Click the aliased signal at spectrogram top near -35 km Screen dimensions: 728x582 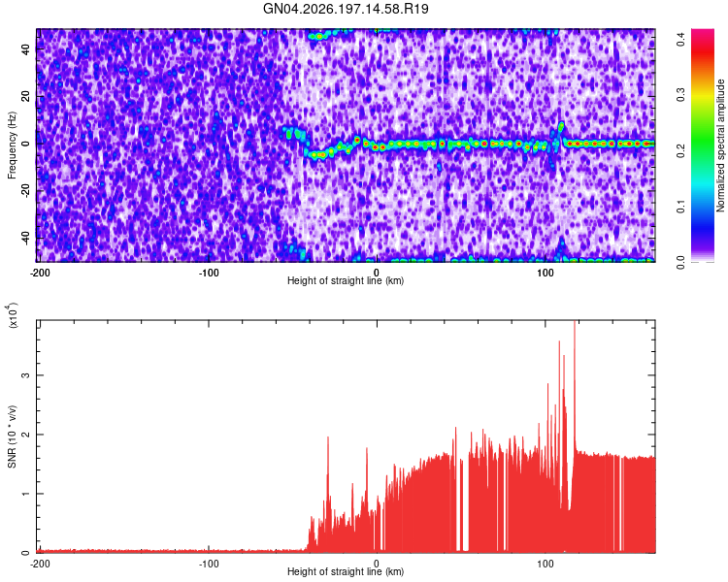coord(322,35)
